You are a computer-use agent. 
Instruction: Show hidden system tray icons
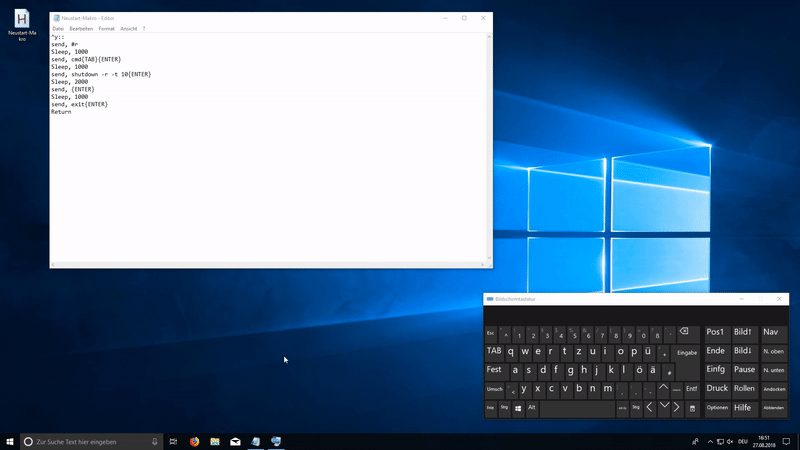coord(710,442)
